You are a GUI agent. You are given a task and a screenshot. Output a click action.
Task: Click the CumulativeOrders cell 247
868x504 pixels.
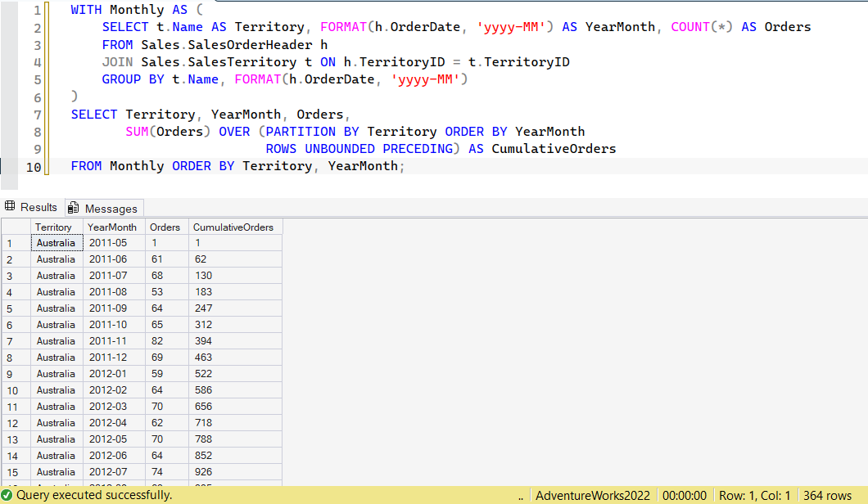click(x=235, y=308)
